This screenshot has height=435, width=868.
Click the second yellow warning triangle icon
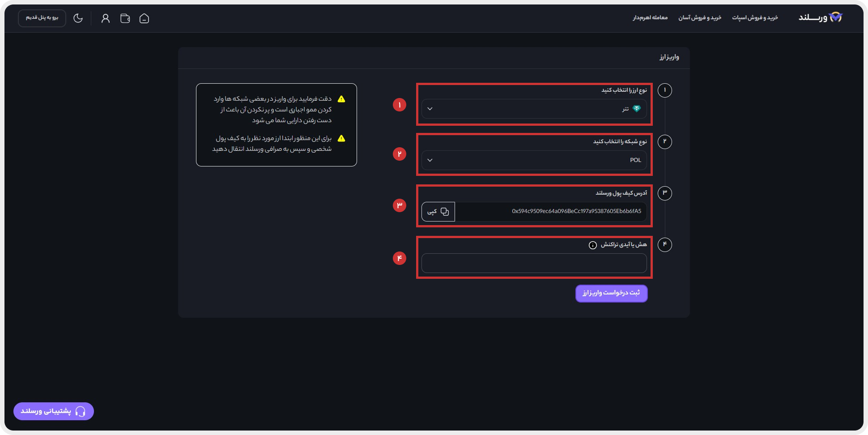[341, 138]
